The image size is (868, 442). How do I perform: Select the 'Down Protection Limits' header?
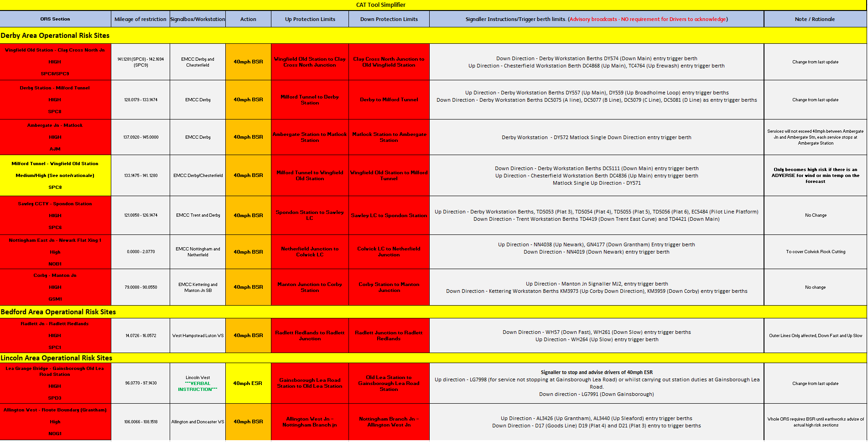tap(389, 19)
